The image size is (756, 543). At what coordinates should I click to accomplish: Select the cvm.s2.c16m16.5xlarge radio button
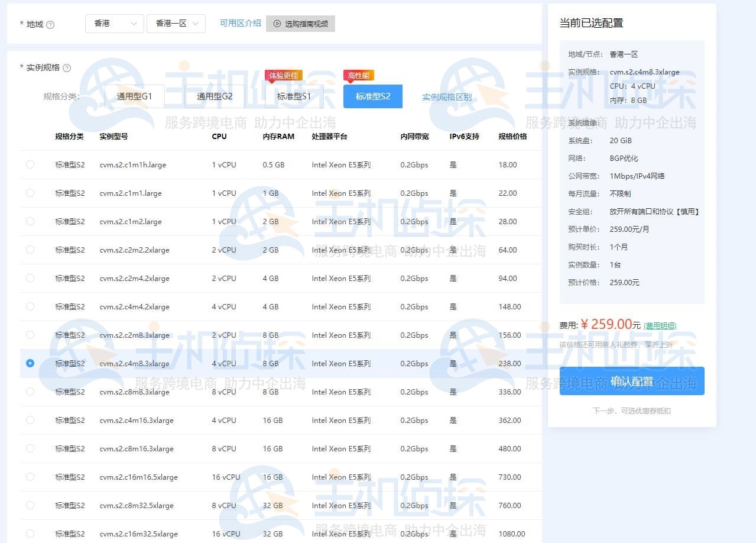pyautogui.click(x=30, y=477)
